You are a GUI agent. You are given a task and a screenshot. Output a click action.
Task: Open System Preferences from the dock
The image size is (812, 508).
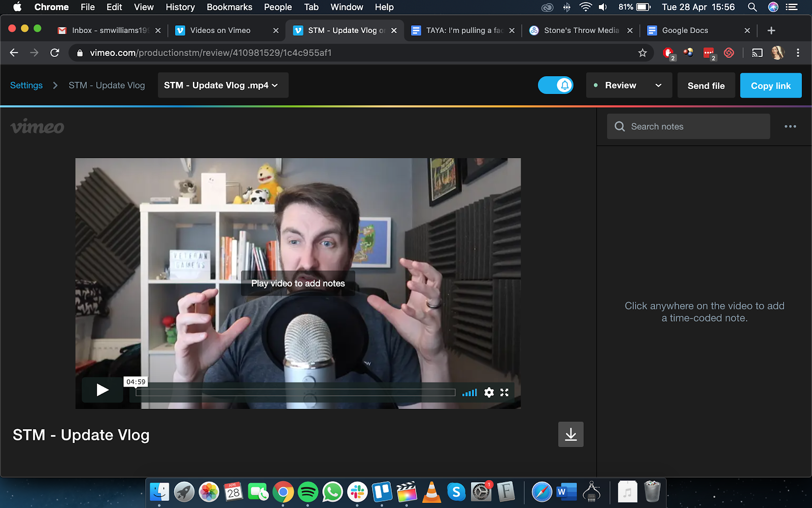pos(481,492)
